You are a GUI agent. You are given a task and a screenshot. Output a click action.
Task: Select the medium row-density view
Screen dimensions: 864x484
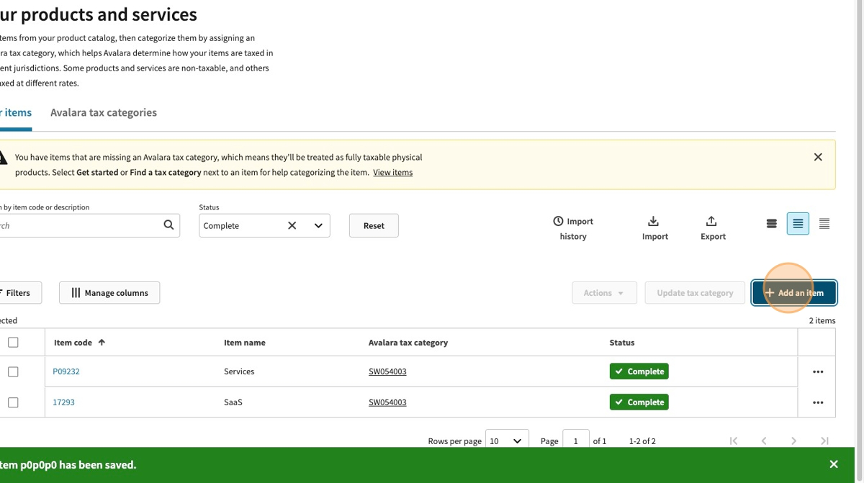(x=798, y=223)
